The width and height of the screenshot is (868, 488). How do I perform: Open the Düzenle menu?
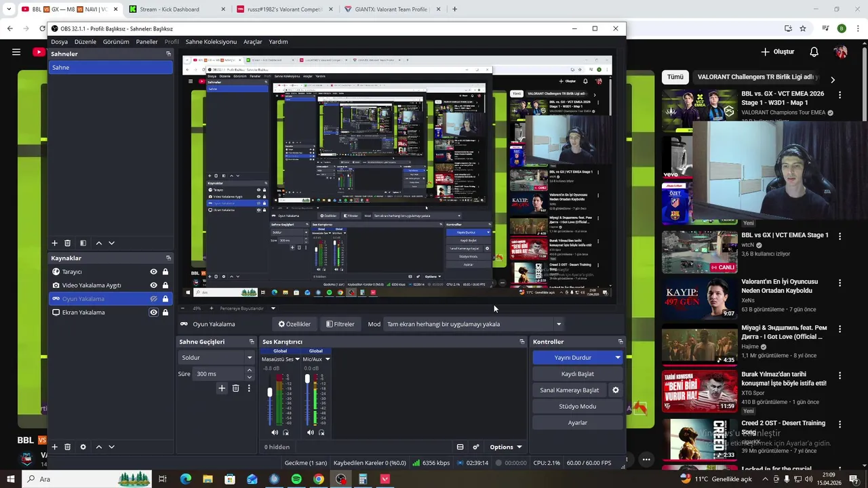85,42
